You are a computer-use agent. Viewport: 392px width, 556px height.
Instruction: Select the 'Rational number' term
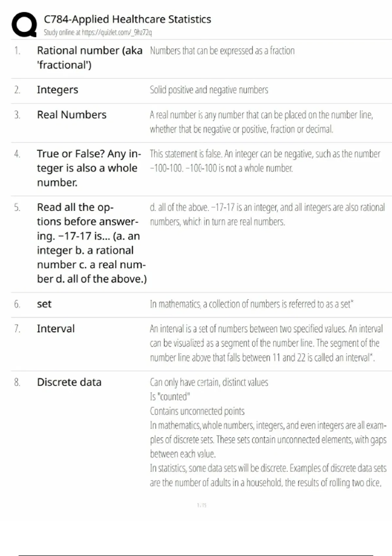coord(90,58)
